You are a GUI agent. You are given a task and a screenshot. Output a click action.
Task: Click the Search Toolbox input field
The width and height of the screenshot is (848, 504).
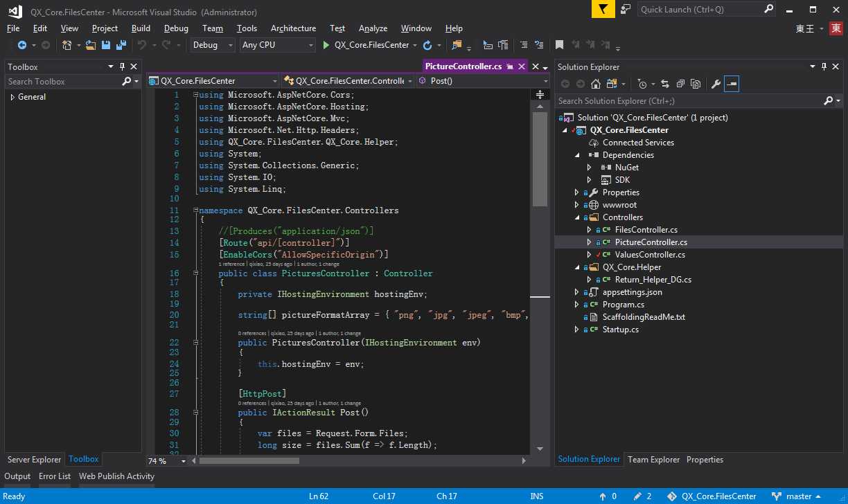tap(62, 81)
